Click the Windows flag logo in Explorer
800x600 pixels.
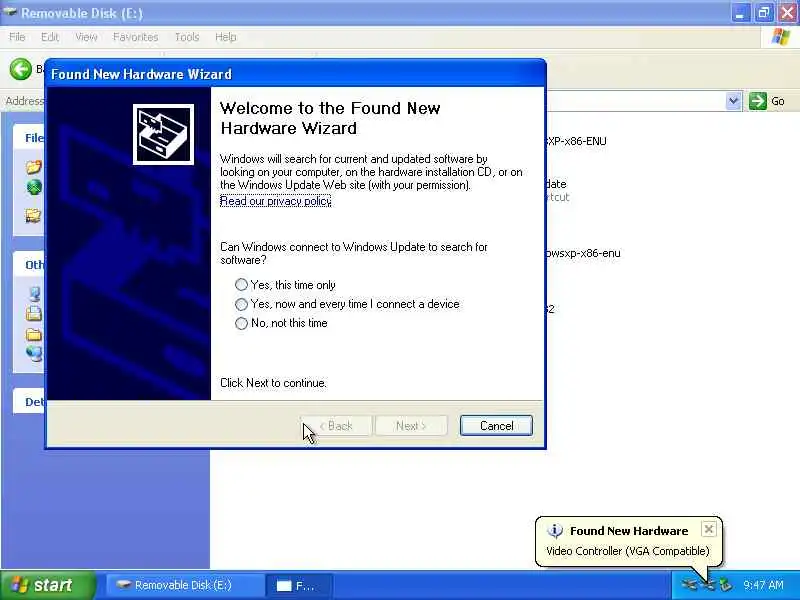[x=781, y=37]
